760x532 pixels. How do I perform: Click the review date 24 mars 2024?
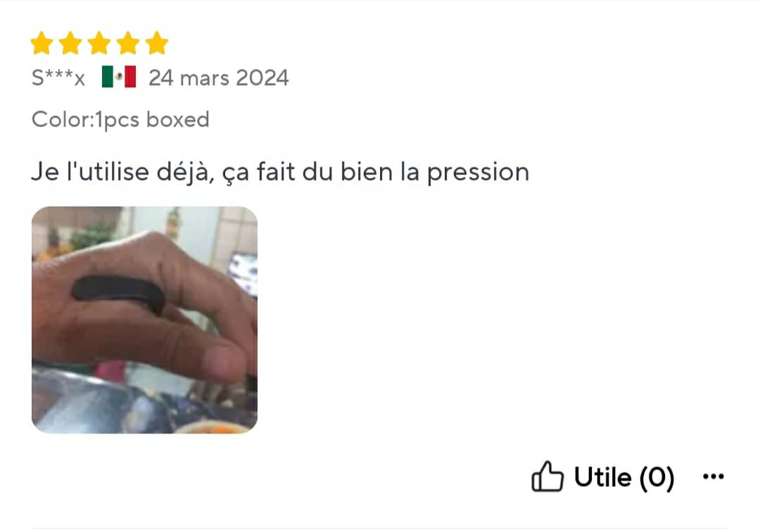tap(219, 77)
